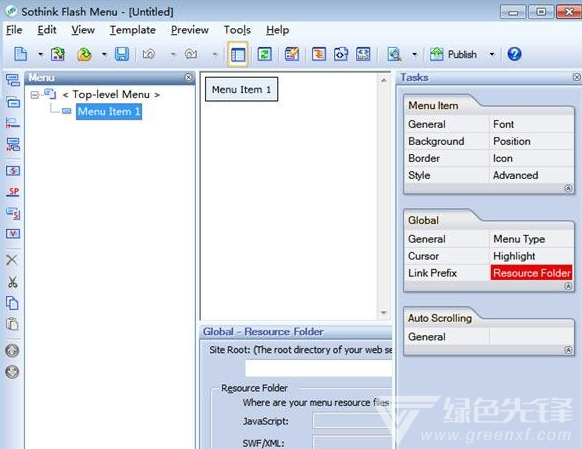The image size is (582, 449).
Task: Click the preview scrollbar up arrow
Action: [384, 80]
